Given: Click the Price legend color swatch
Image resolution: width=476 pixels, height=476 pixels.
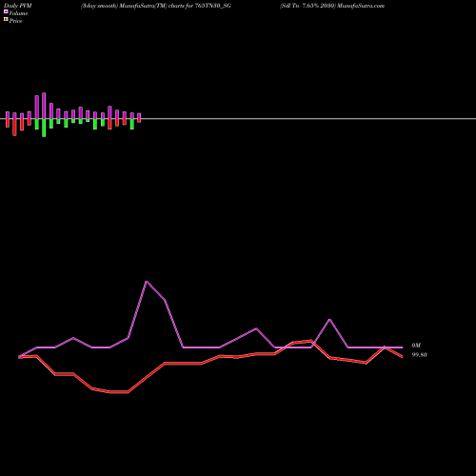Looking at the screenshot, I should coord(6,20).
